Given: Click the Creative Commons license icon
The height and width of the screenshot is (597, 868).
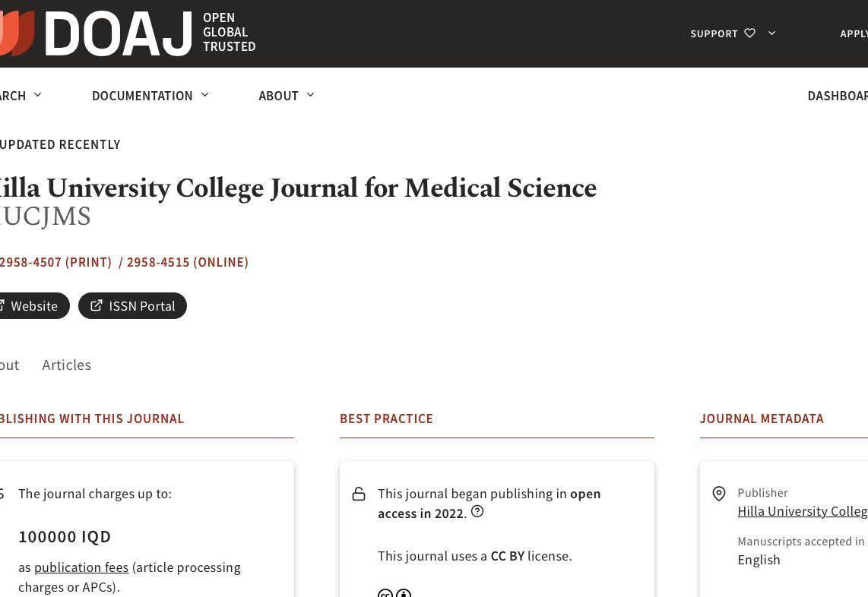Looking at the screenshot, I should tap(394, 593).
